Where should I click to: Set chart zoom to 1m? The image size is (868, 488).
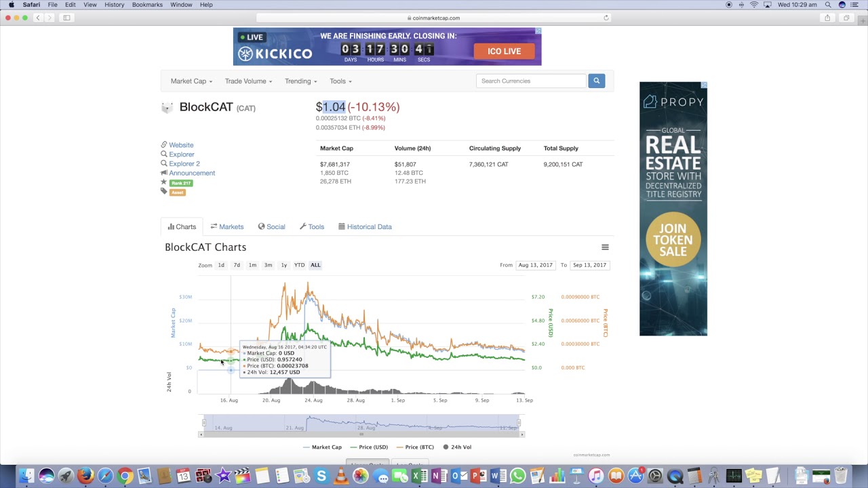point(252,265)
